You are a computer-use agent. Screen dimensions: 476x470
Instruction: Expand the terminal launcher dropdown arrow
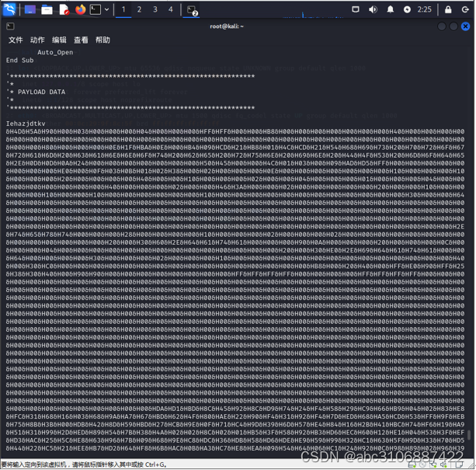107,10
